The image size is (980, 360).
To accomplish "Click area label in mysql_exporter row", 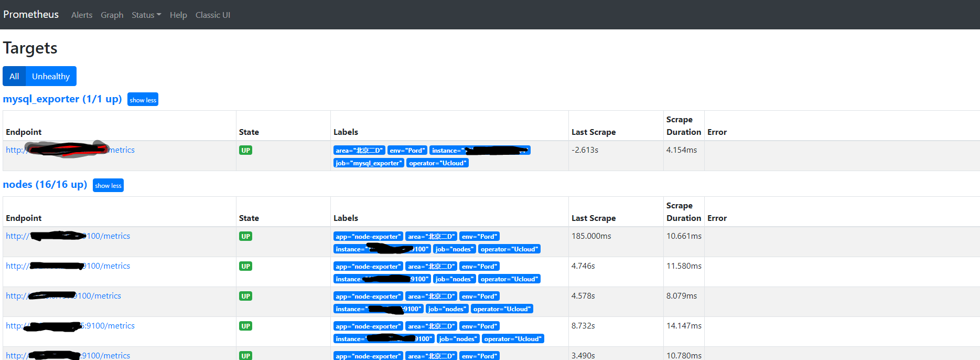I will pyautogui.click(x=359, y=151).
